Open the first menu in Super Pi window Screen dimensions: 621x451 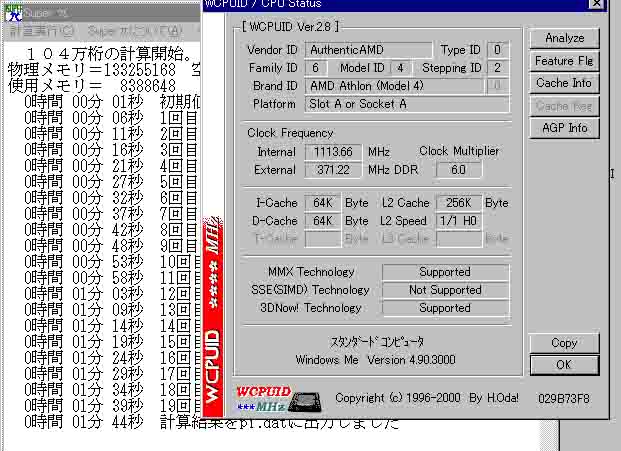click(x=41, y=30)
